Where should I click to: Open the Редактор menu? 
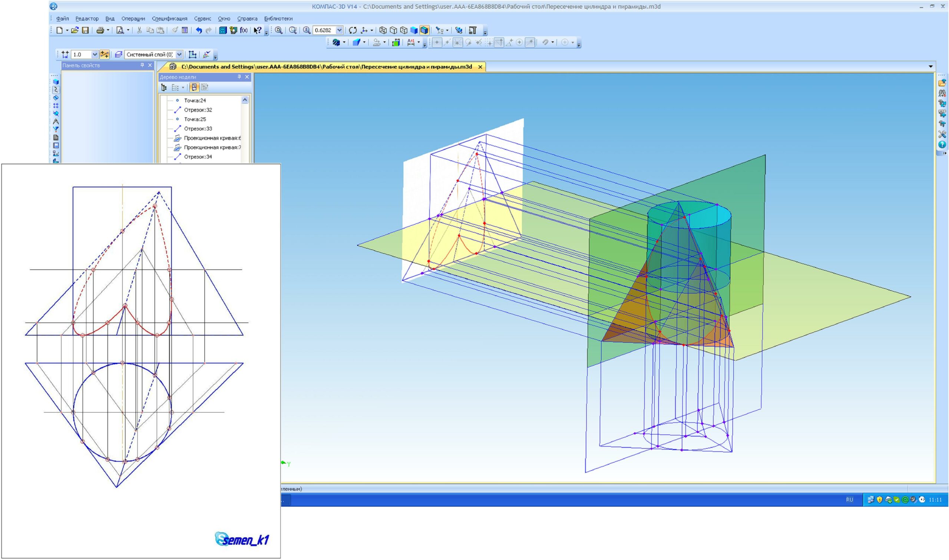click(87, 19)
